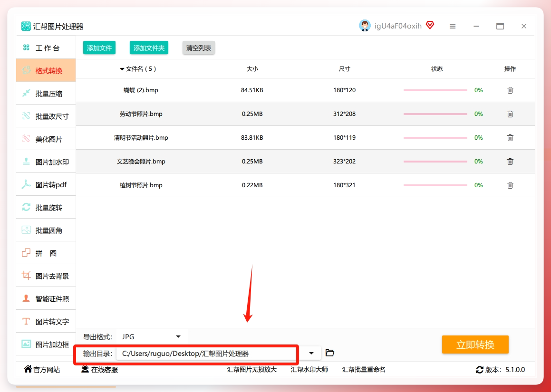Click the 批量旋转 rotate icon
The height and width of the screenshot is (392, 551).
tap(26, 207)
